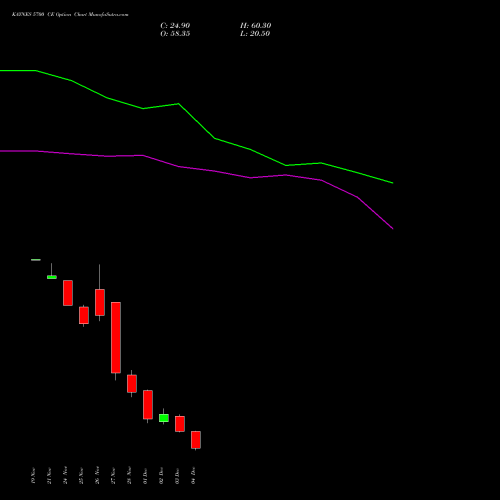Click the 26 Nov date axis label

tap(97, 475)
